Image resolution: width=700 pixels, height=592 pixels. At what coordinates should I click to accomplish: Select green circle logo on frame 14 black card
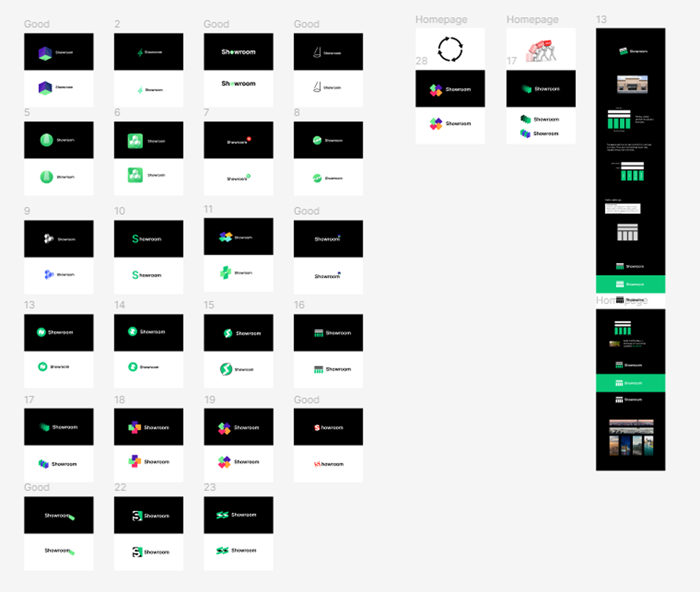point(133,331)
